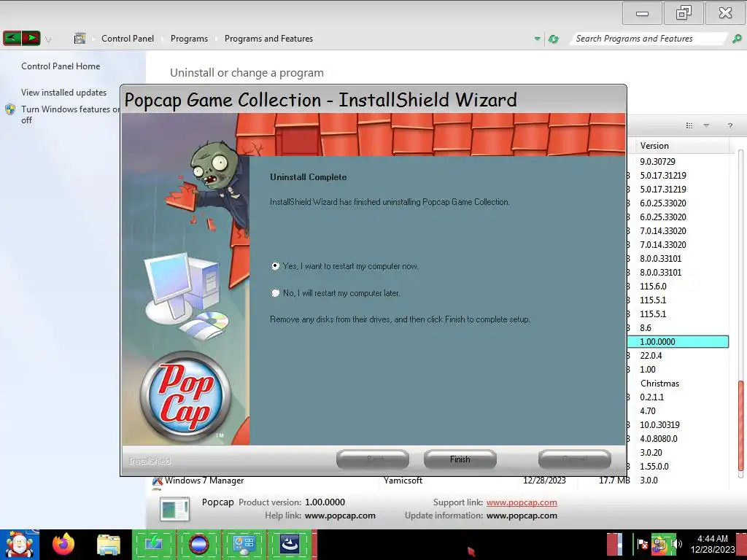Screen dimensions: 747x560
Task: Click the shield icon beside Turn Windows features
Action: point(10,109)
